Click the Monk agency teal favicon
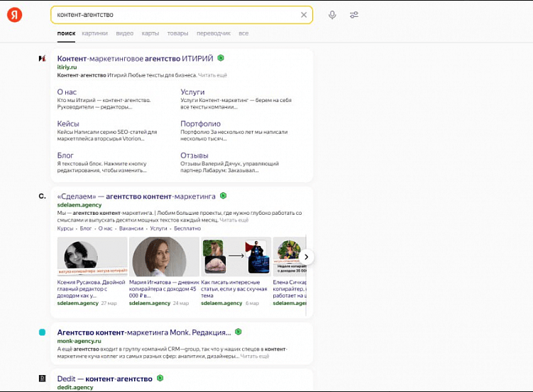The width and height of the screenshot is (533, 392). click(x=42, y=332)
